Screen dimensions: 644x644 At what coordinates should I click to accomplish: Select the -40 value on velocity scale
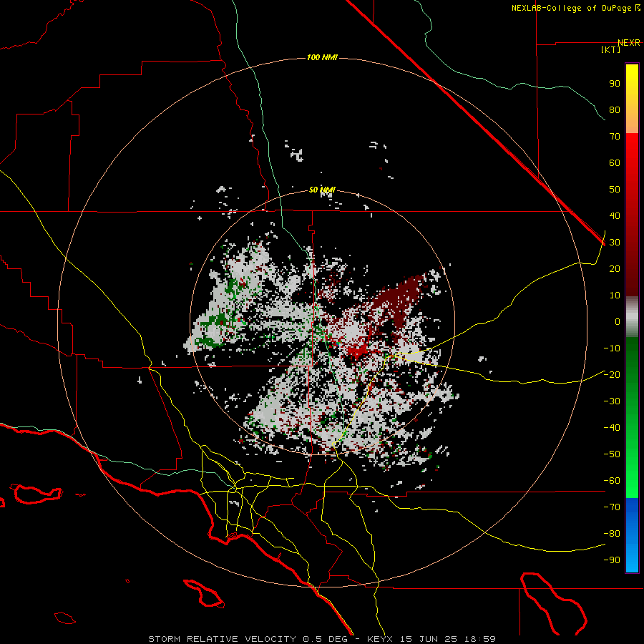pos(612,428)
